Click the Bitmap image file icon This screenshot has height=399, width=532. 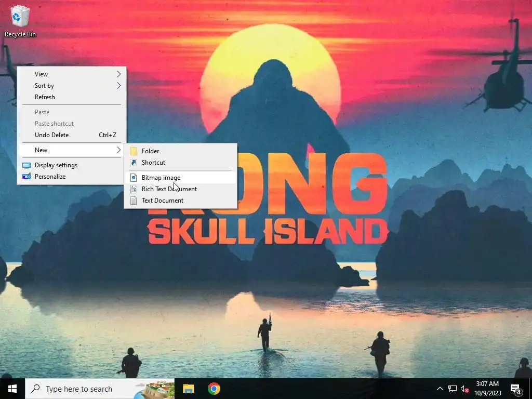click(134, 178)
